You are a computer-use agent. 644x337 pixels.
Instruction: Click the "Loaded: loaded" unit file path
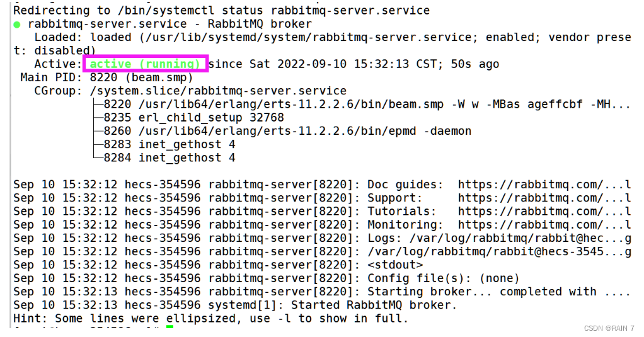pyautogui.click(x=308, y=37)
